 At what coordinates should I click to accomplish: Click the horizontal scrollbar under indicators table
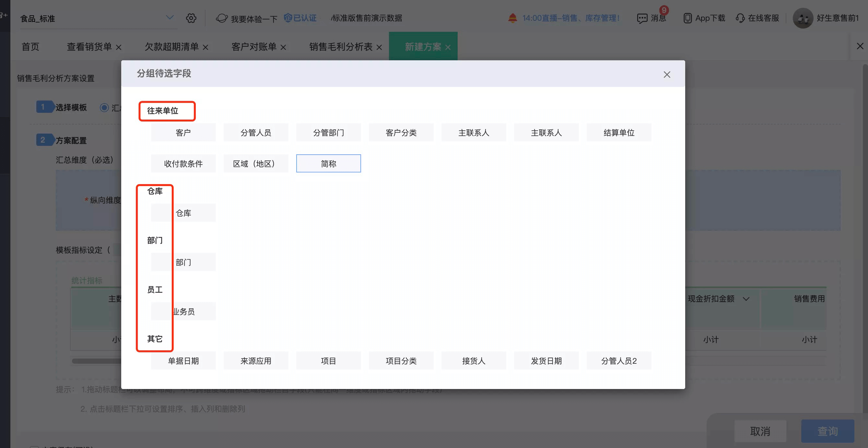[97, 361]
